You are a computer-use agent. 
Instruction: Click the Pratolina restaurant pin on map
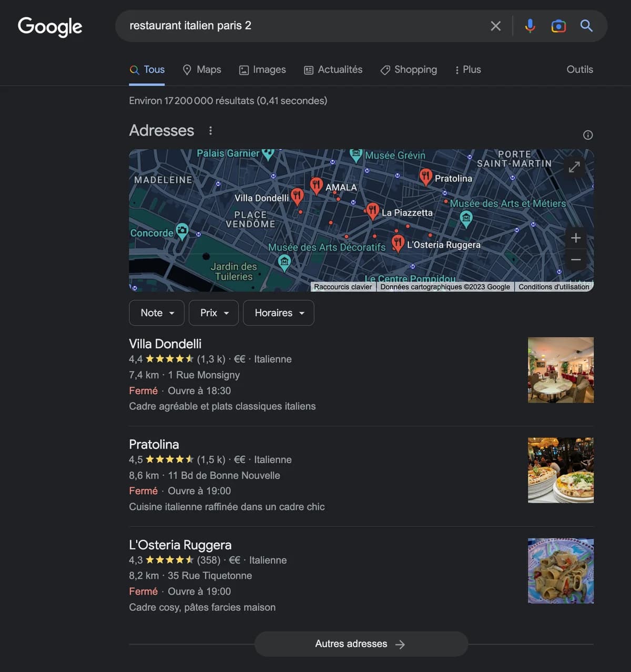[x=425, y=176]
